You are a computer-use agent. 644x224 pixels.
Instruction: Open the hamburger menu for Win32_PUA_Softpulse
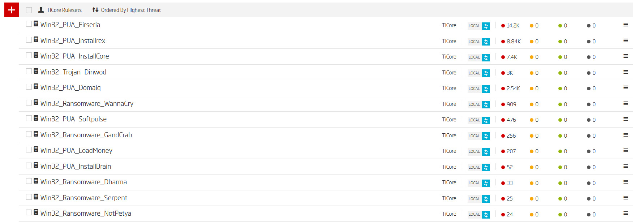coord(626,119)
